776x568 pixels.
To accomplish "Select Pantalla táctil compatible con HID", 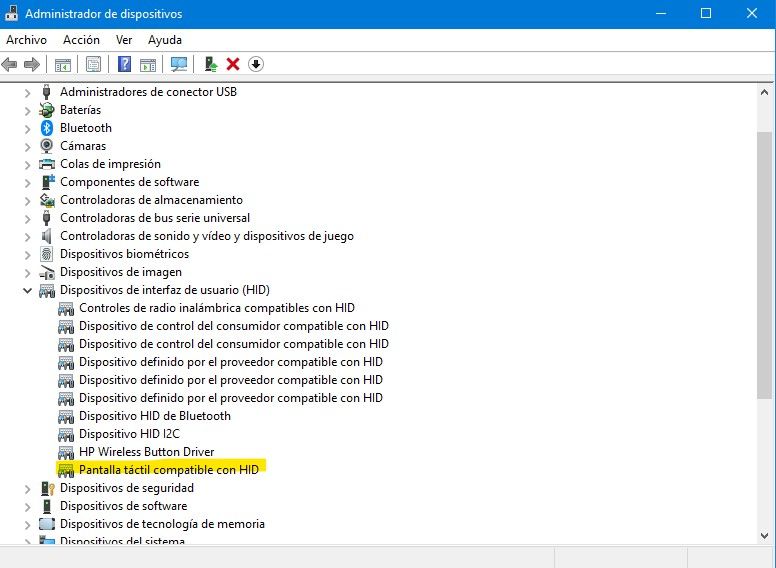I will pyautogui.click(x=168, y=470).
